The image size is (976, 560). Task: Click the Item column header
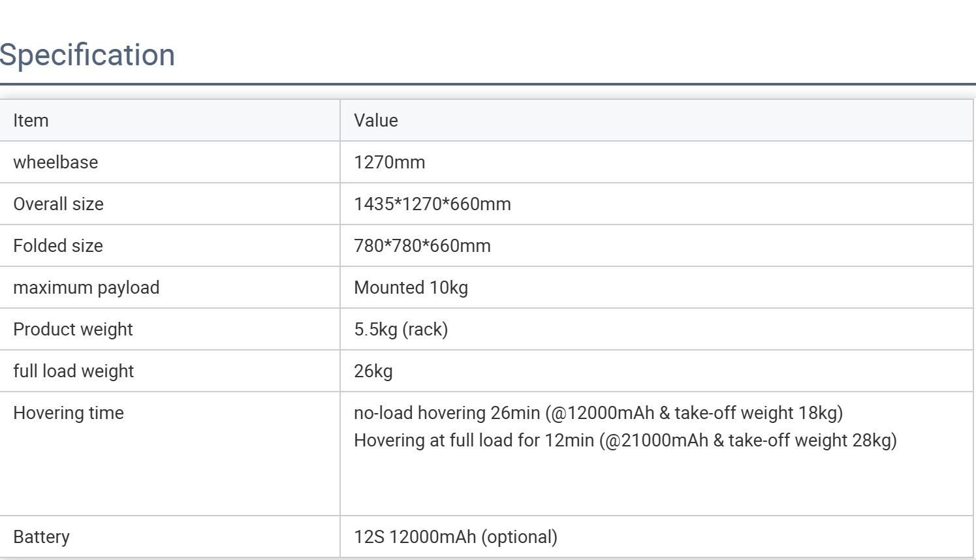(31, 121)
